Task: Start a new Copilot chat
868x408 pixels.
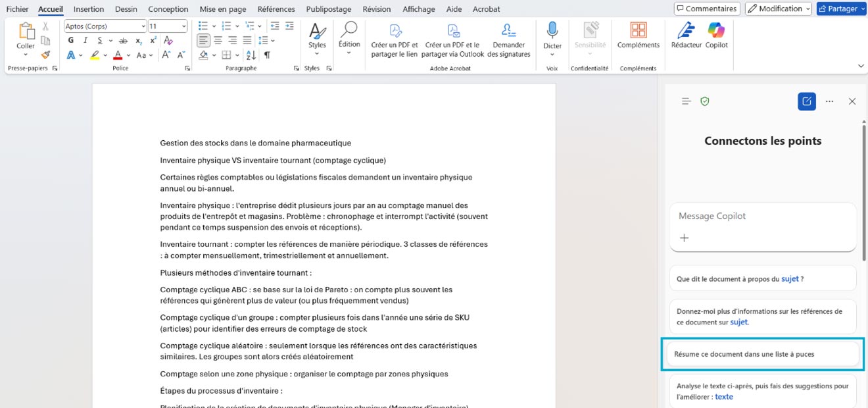Action: [x=806, y=101]
